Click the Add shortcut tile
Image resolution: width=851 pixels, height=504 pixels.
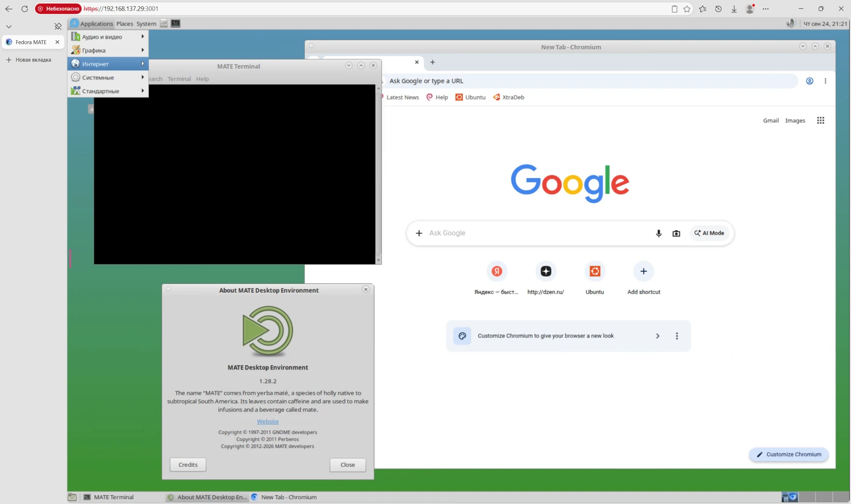pyautogui.click(x=644, y=278)
